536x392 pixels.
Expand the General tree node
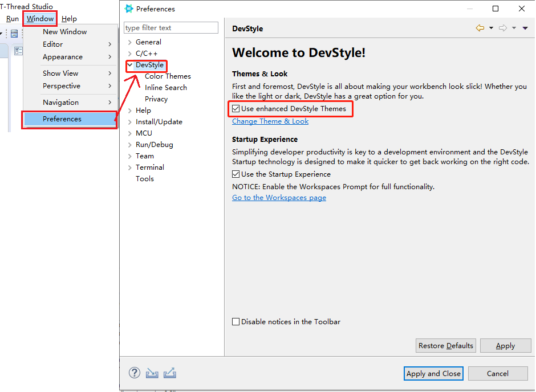pos(129,42)
